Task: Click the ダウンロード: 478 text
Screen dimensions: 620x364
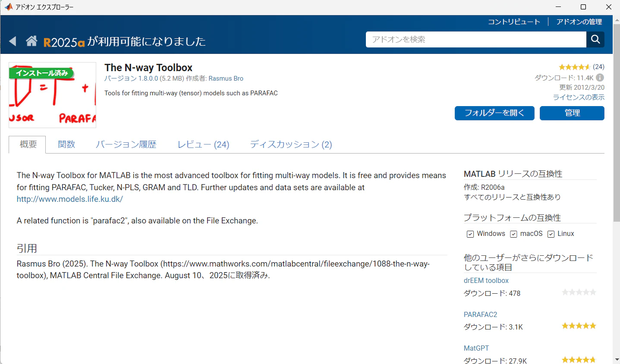Action: click(x=492, y=293)
